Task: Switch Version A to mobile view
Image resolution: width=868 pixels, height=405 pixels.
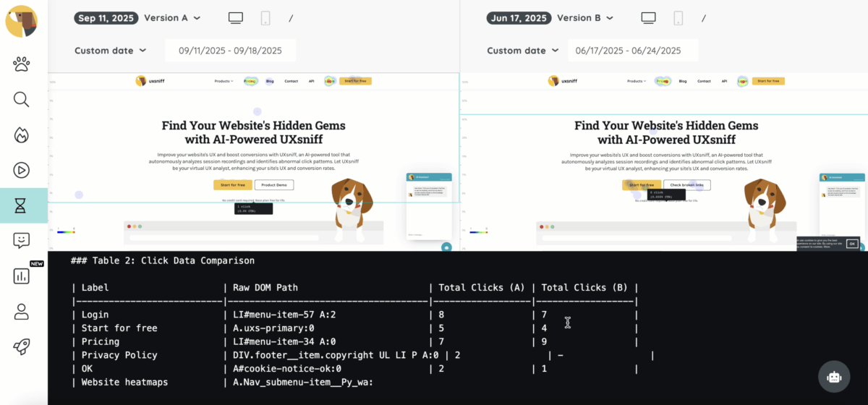Action: [265, 18]
